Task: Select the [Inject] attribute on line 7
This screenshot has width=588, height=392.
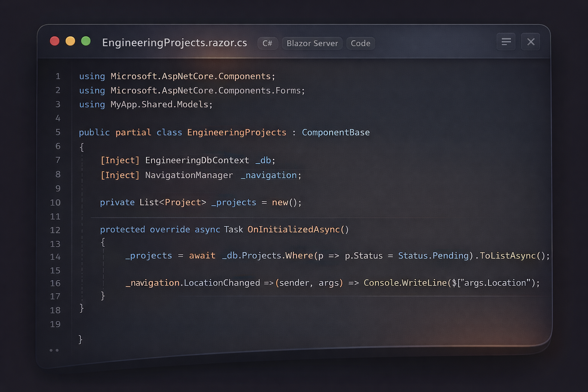Action: click(120, 160)
